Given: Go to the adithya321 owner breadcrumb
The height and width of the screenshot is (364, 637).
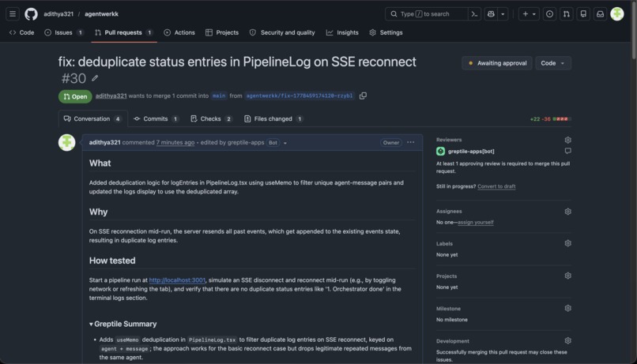Looking at the screenshot, I should [x=58, y=13].
